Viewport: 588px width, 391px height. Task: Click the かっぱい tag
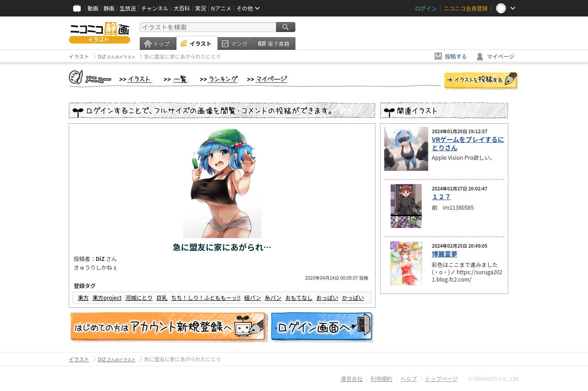click(353, 298)
